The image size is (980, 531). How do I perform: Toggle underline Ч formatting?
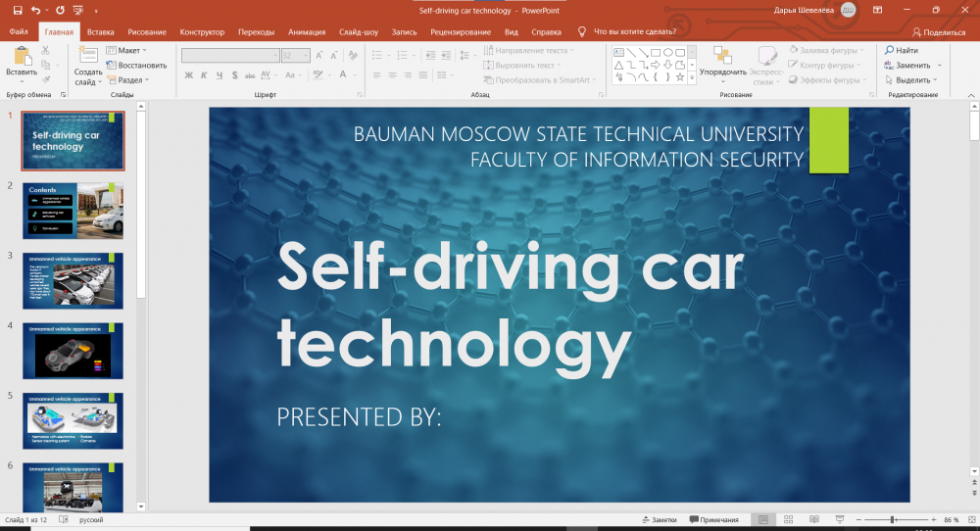pyautogui.click(x=220, y=75)
